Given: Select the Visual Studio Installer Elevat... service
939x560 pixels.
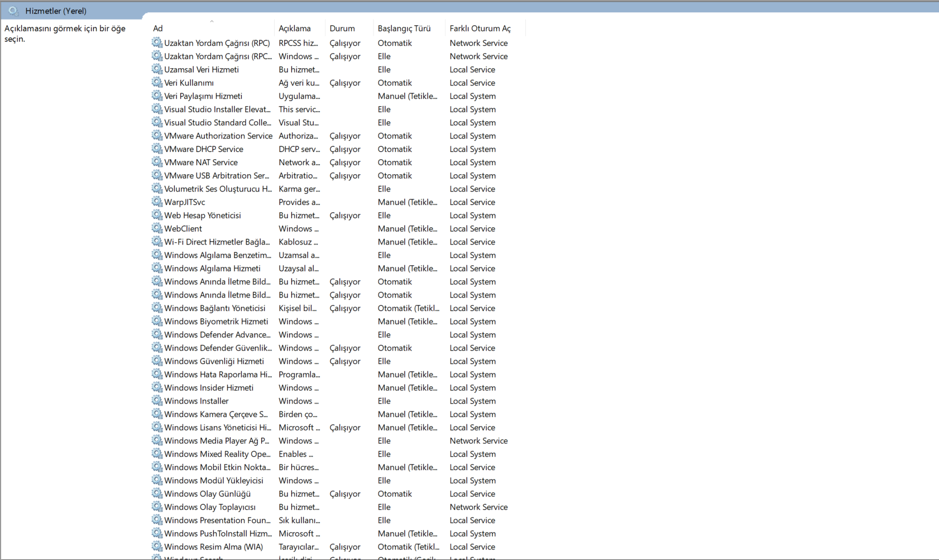Looking at the screenshot, I should click(x=217, y=109).
